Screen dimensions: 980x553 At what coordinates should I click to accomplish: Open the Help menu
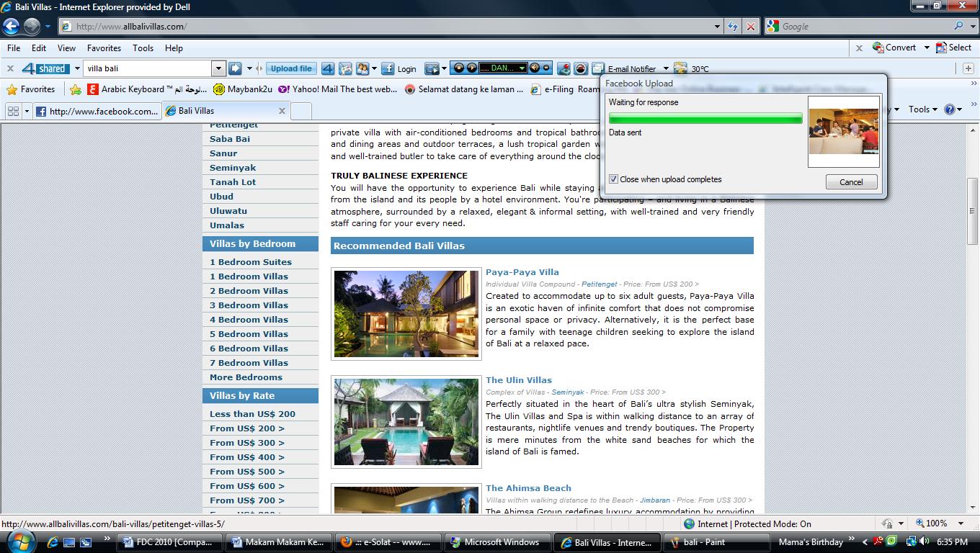pyautogui.click(x=174, y=48)
